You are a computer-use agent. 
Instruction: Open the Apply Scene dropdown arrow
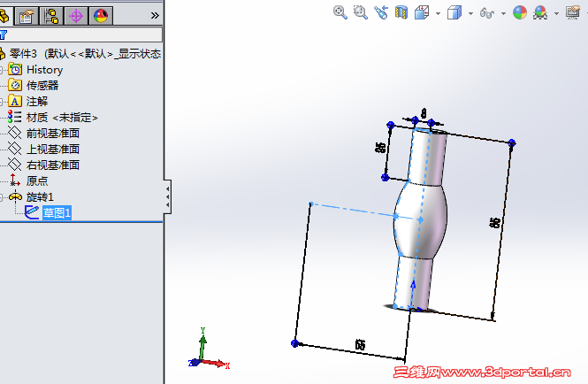(x=556, y=13)
